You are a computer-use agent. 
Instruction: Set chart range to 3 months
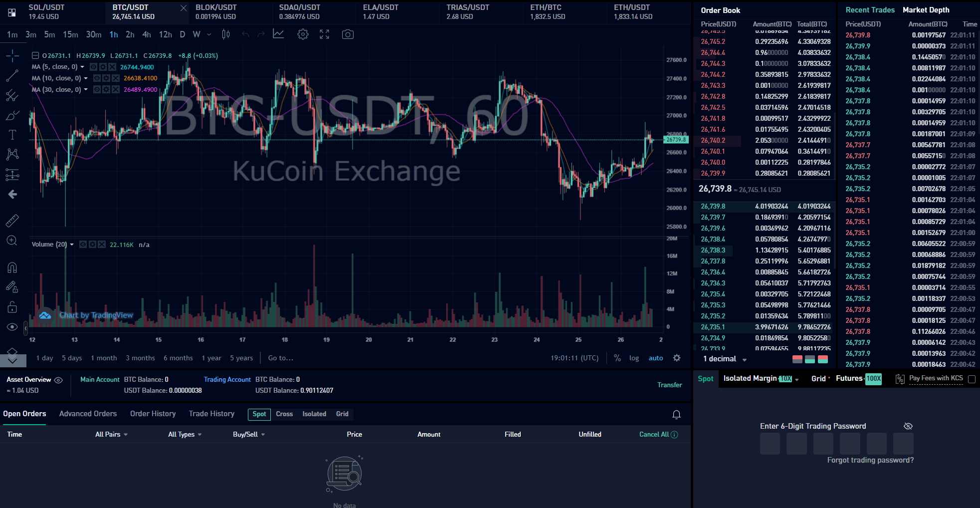pos(140,358)
